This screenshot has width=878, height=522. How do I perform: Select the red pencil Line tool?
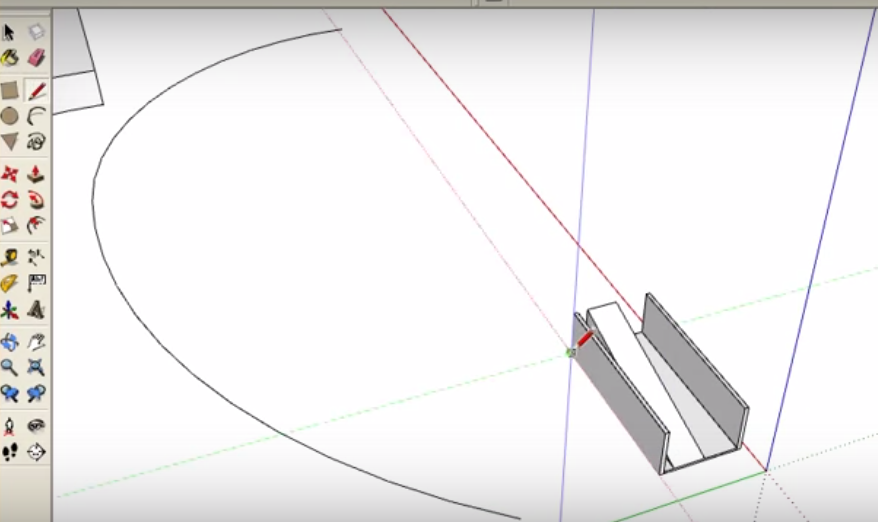[x=36, y=90]
